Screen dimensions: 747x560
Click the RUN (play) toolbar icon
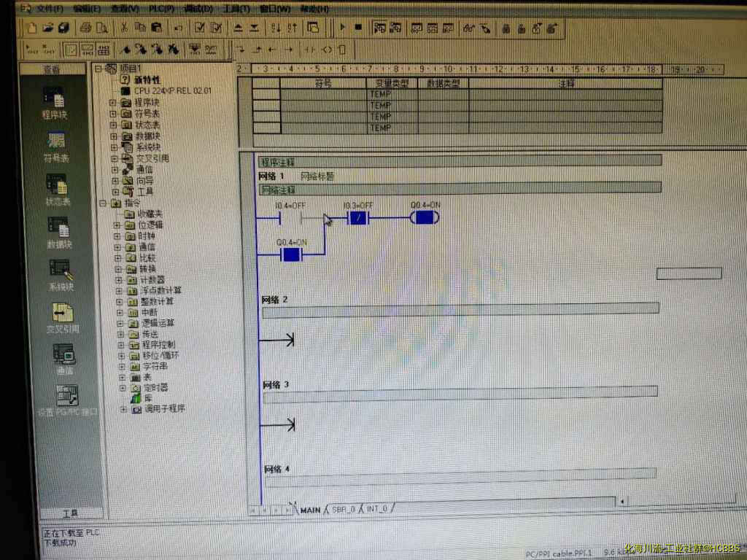(342, 28)
